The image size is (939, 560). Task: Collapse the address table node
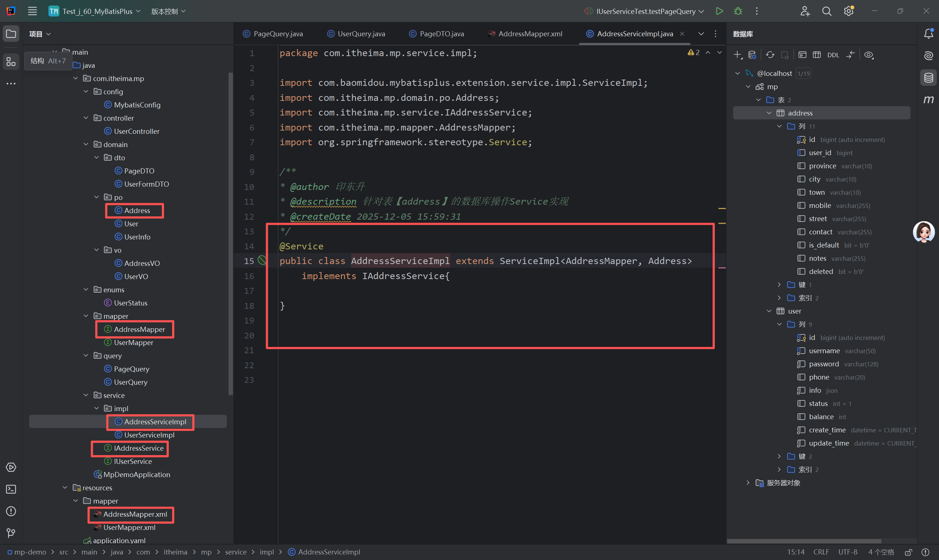pyautogui.click(x=769, y=113)
